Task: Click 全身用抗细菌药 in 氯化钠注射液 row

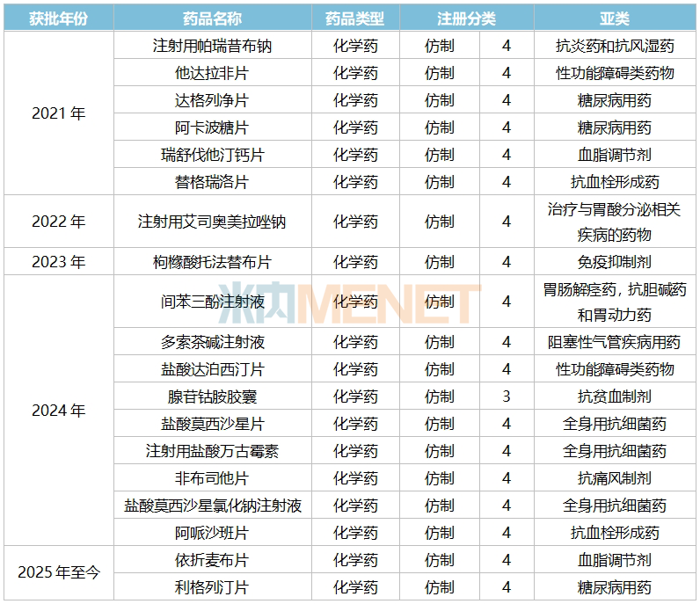Action: pos(615,506)
